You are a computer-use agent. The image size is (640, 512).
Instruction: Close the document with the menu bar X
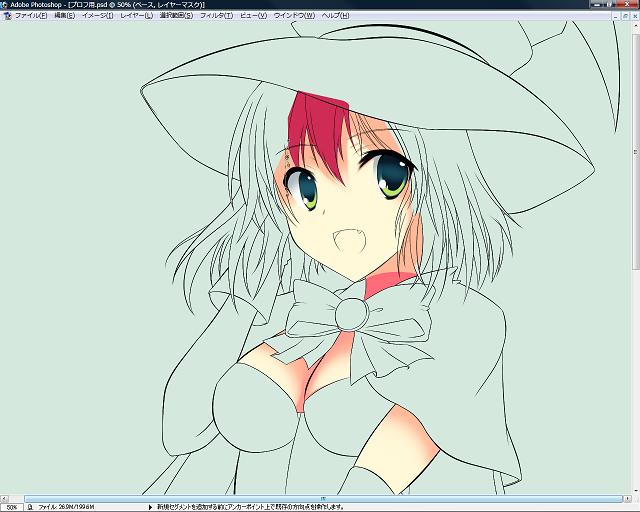pos(635,16)
